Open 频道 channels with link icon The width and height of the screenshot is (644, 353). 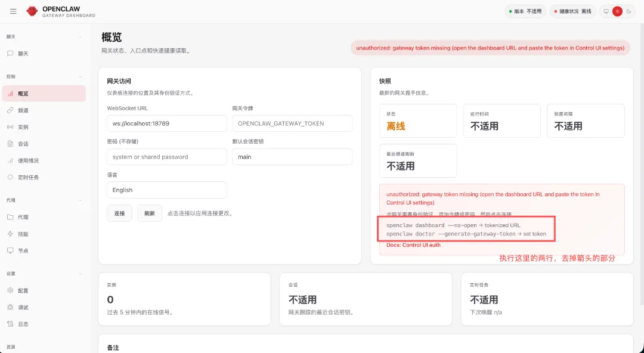[44, 110]
